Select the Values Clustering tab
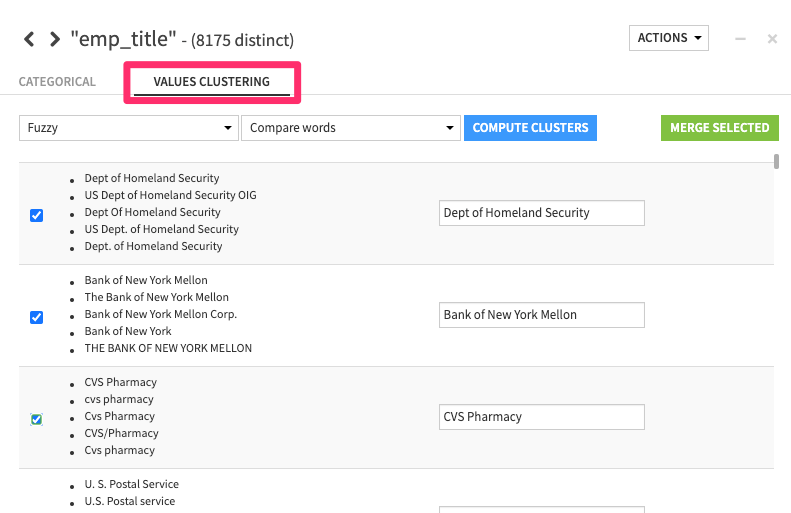 [211, 82]
